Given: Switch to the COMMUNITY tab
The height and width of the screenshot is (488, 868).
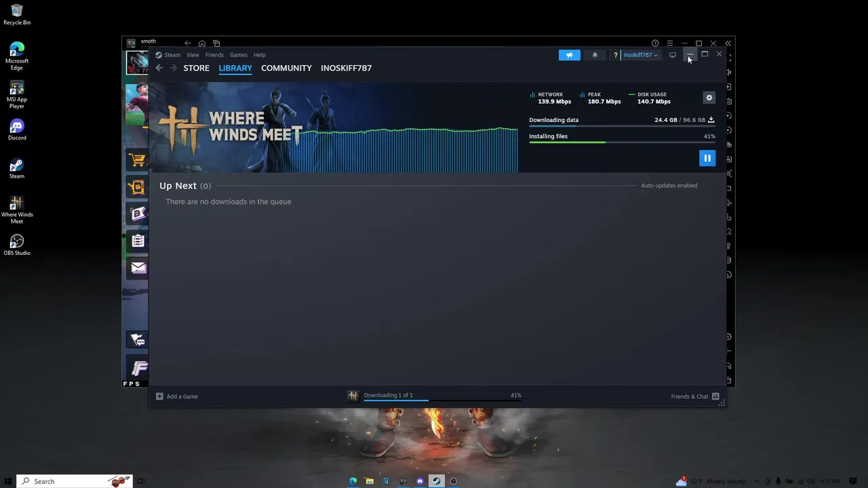Looking at the screenshot, I should (x=286, y=68).
